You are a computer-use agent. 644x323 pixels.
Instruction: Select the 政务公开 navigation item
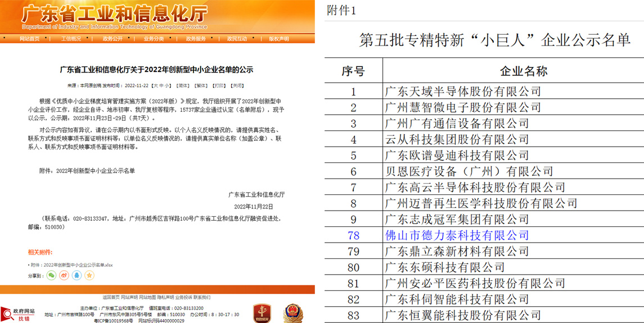(x=112, y=39)
